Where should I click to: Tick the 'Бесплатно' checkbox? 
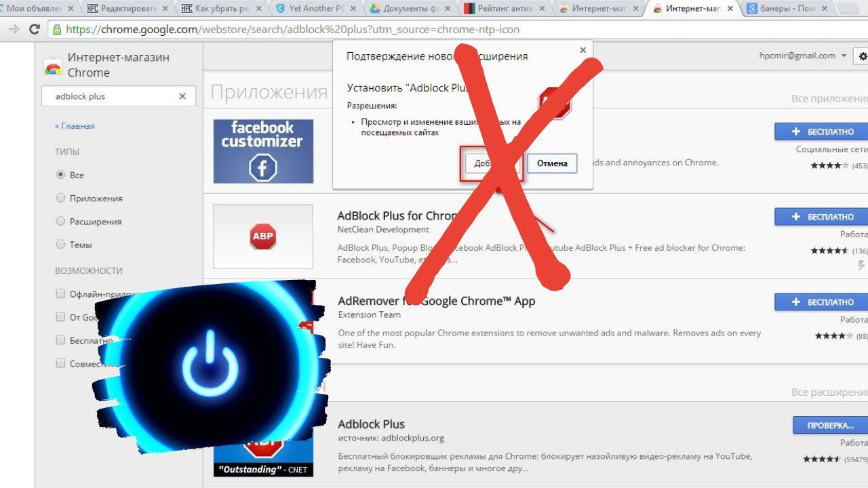[x=60, y=340]
